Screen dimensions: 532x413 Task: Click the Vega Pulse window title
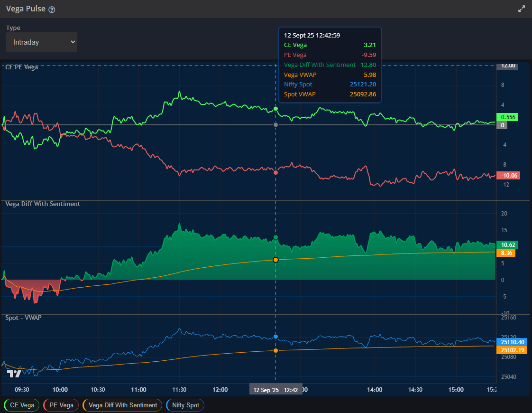[x=26, y=9]
